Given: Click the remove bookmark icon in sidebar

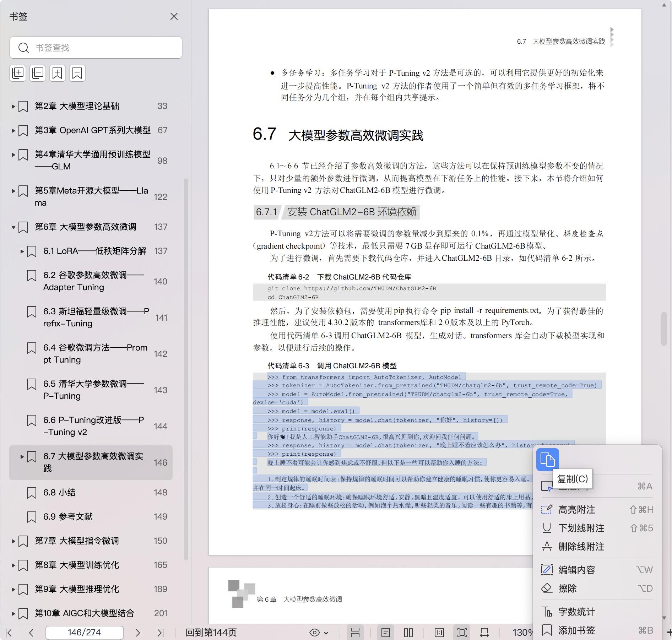Looking at the screenshot, I should tap(77, 73).
